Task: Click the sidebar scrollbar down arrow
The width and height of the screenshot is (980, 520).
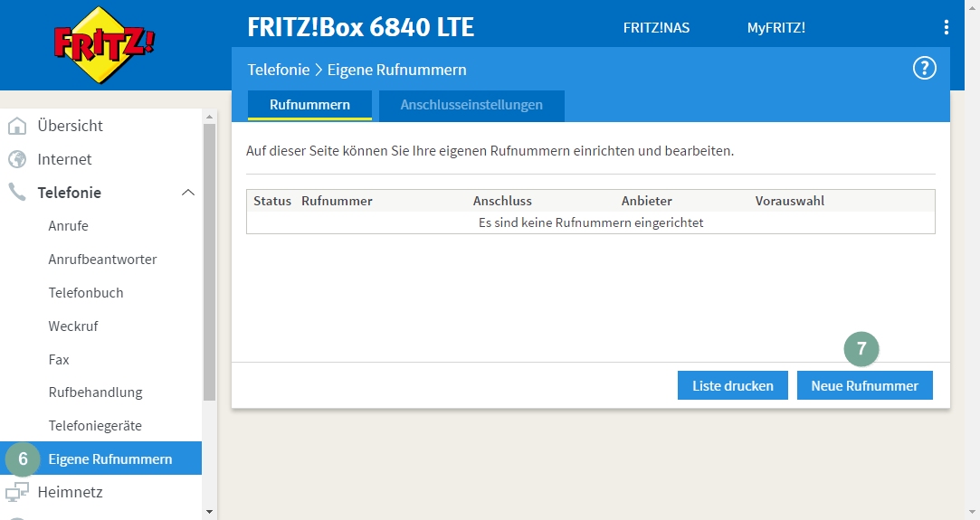Action: click(210, 512)
